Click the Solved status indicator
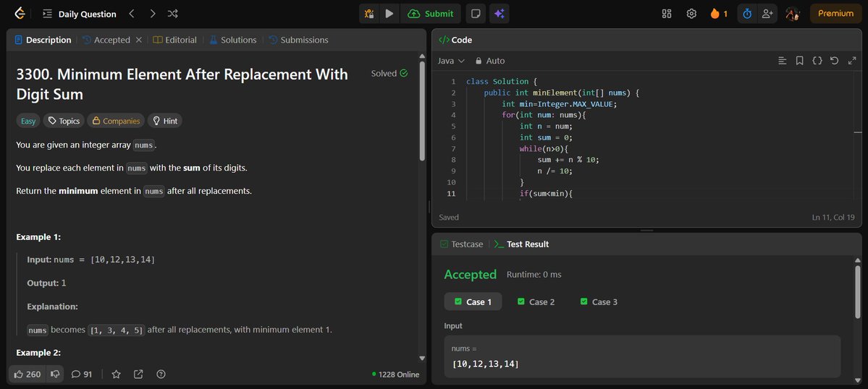This screenshot has height=389, width=868. coord(389,74)
